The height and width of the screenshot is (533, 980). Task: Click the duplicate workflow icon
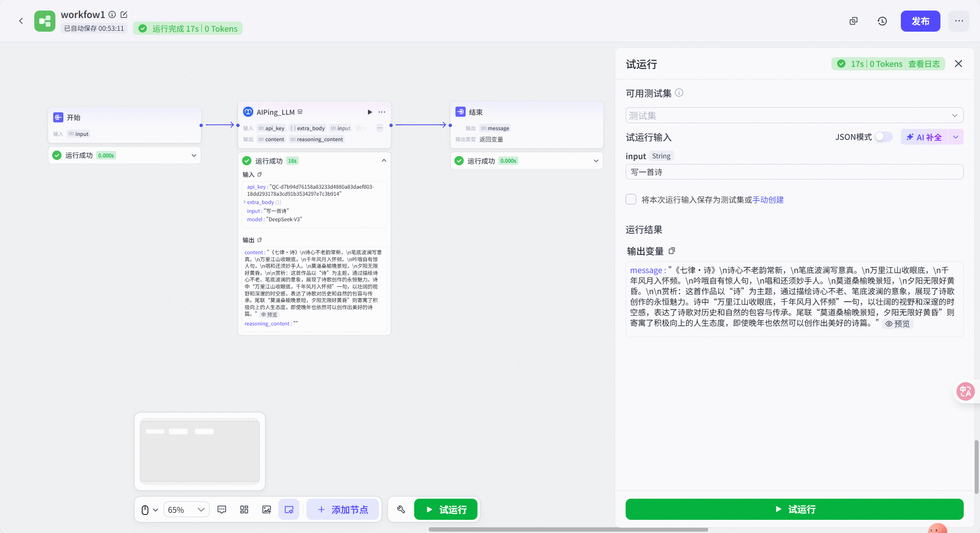pyautogui.click(x=853, y=21)
